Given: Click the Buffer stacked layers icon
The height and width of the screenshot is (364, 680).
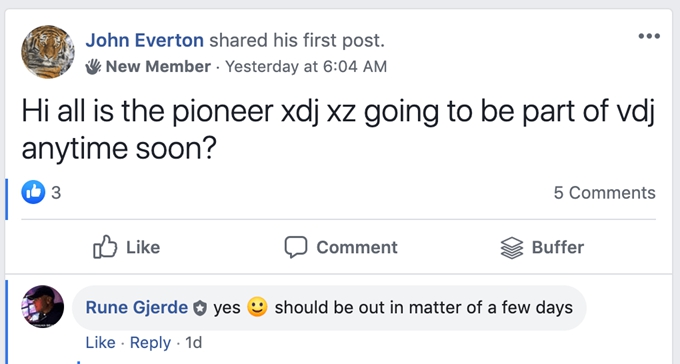Looking at the screenshot, I should point(512,248).
